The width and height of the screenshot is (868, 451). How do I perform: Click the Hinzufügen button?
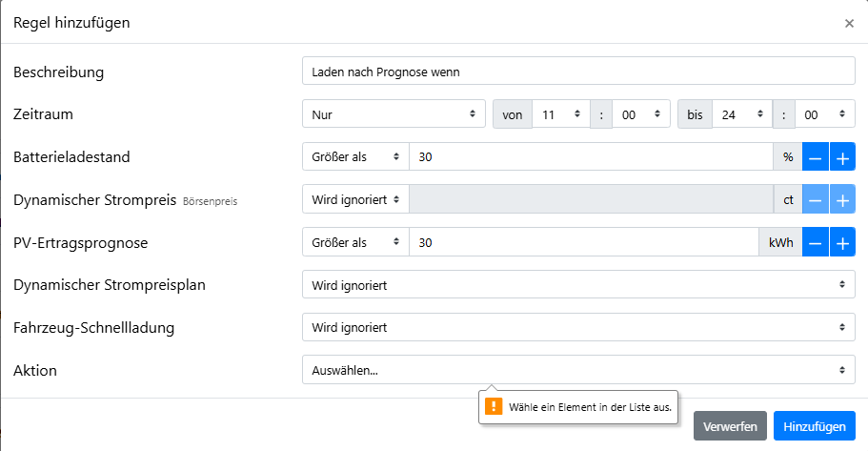click(814, 426)
